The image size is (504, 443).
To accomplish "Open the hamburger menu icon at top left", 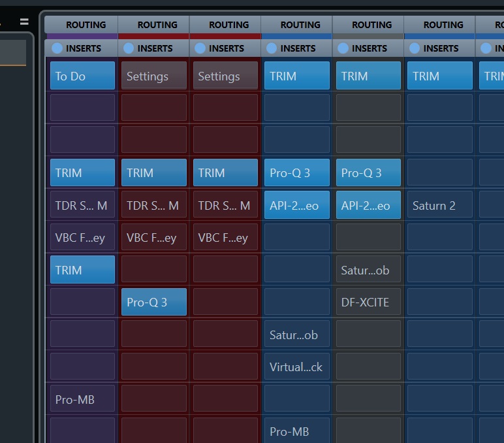I will coord(24,22).
